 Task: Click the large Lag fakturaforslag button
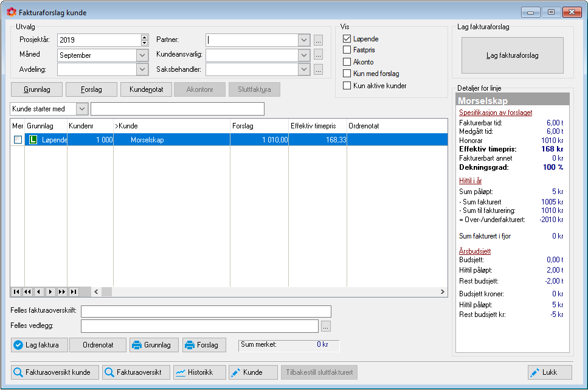pos(512,55)
